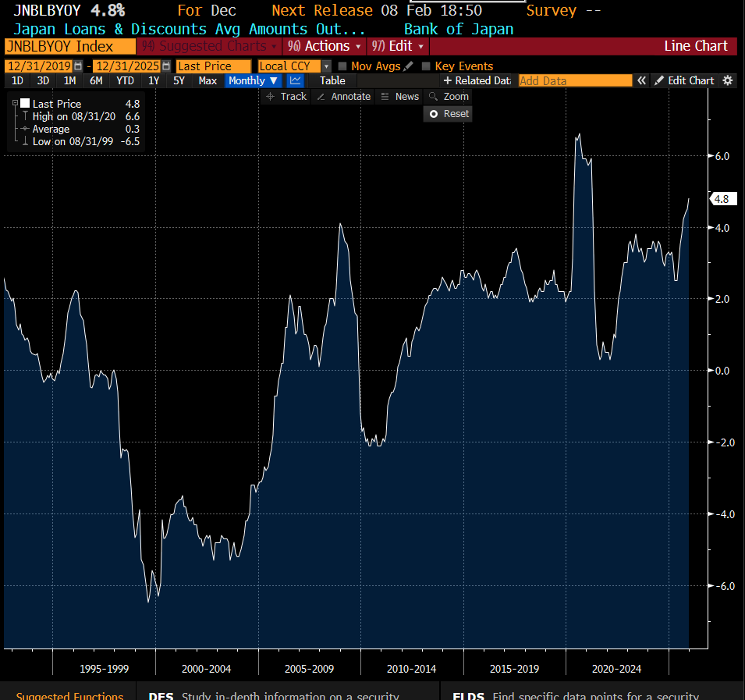
Task: Open the DES suggested function
Action: click(x=274, y=695)
